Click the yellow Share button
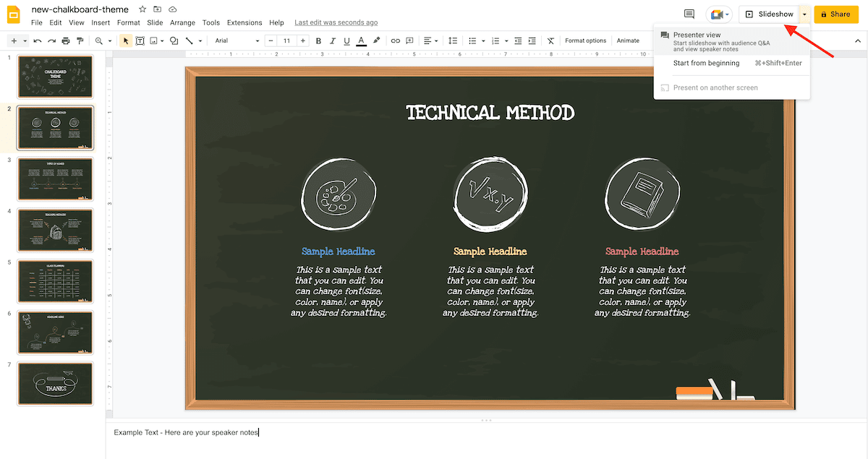Image resolution: width=868 pixels, height=459 pixels. click(x=835, y=14)
